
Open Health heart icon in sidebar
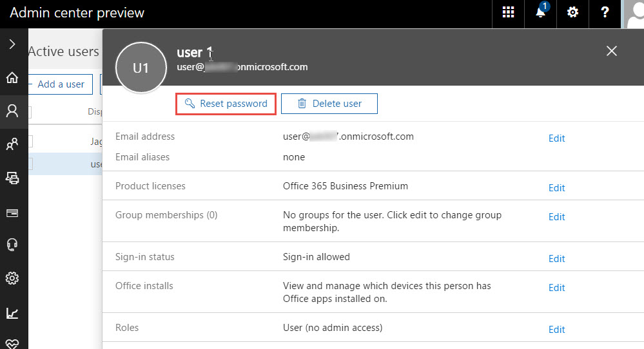tap(12, 344)
